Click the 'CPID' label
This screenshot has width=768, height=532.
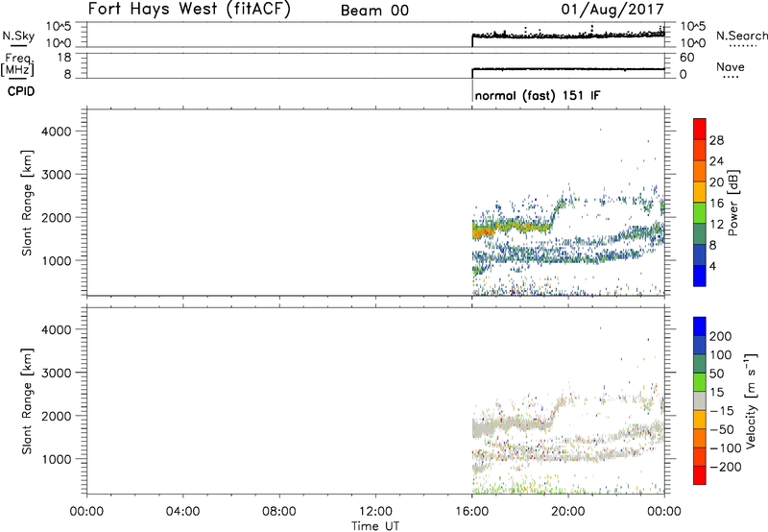click(x=21, y=91)
